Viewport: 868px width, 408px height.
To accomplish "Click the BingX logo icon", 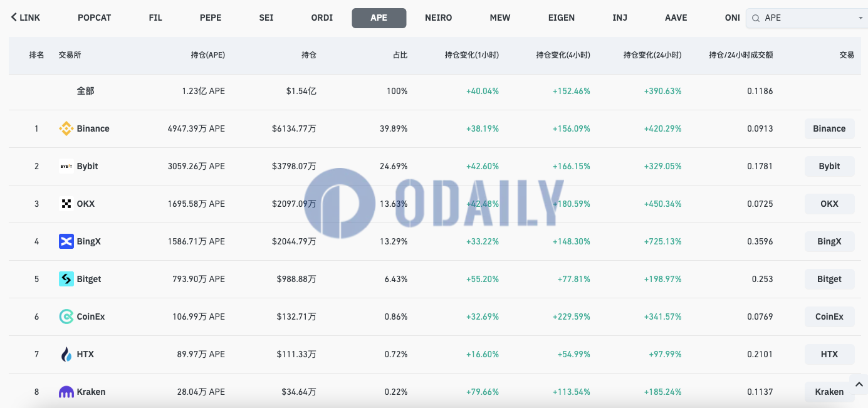I will 66,241.
